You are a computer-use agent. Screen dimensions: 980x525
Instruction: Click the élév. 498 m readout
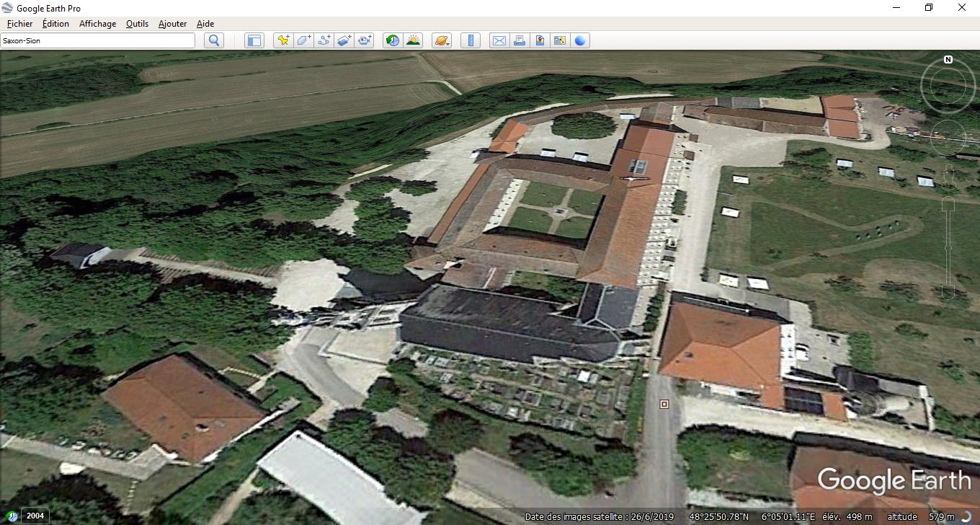click(x=847, y=516)
